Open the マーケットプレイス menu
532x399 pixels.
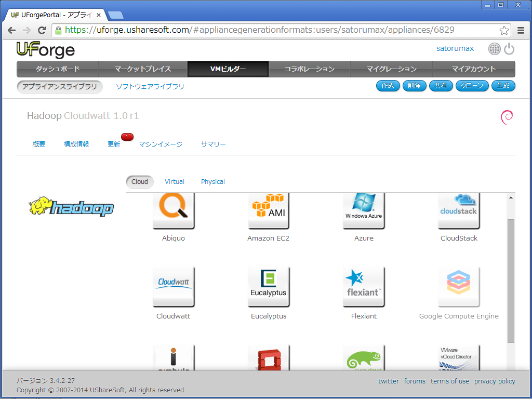[x=143, y=69]
